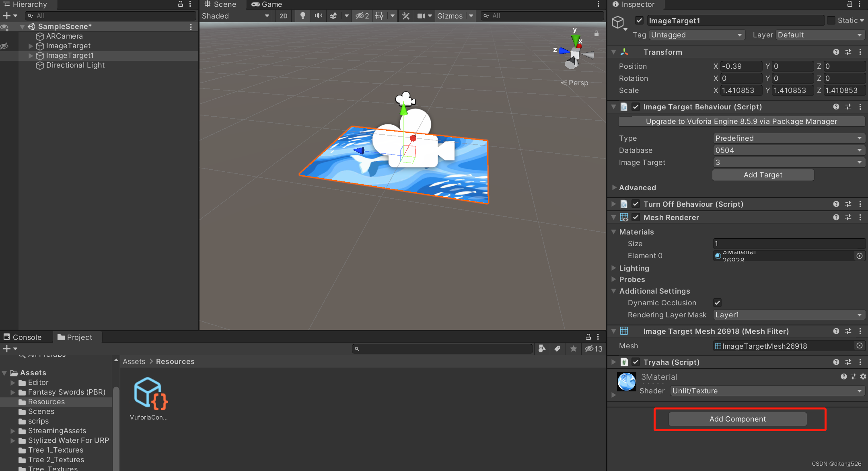868x471 pixels.
Task: Enable the Static checkbox
Action: pos(831,21)
